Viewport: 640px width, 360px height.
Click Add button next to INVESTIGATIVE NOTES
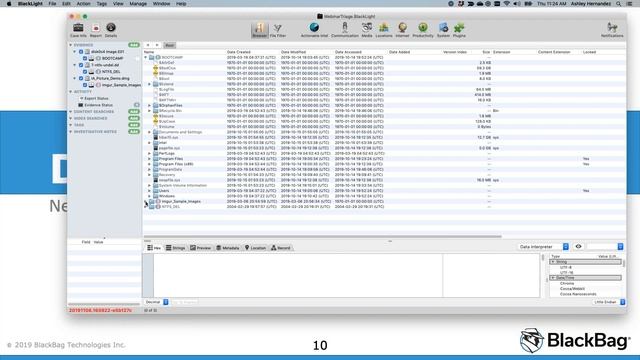coord(134,132)
